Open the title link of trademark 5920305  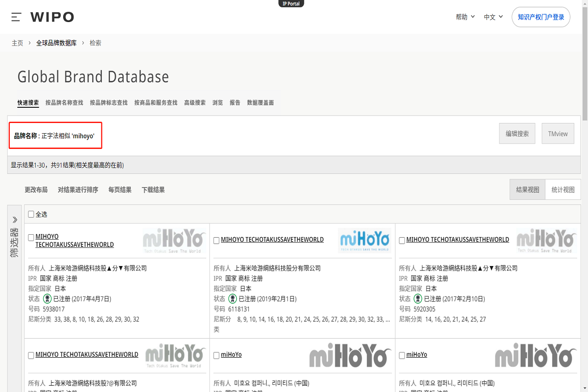pos(458,240)
